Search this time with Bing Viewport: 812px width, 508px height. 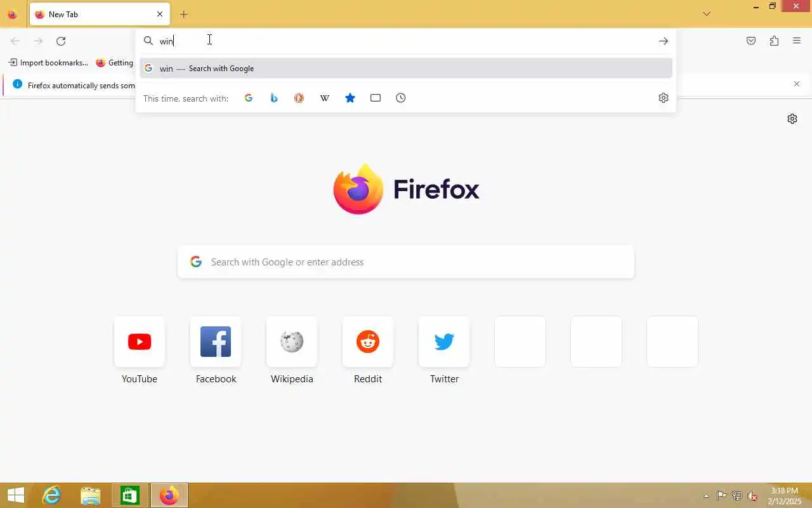[x=274, y=98]
